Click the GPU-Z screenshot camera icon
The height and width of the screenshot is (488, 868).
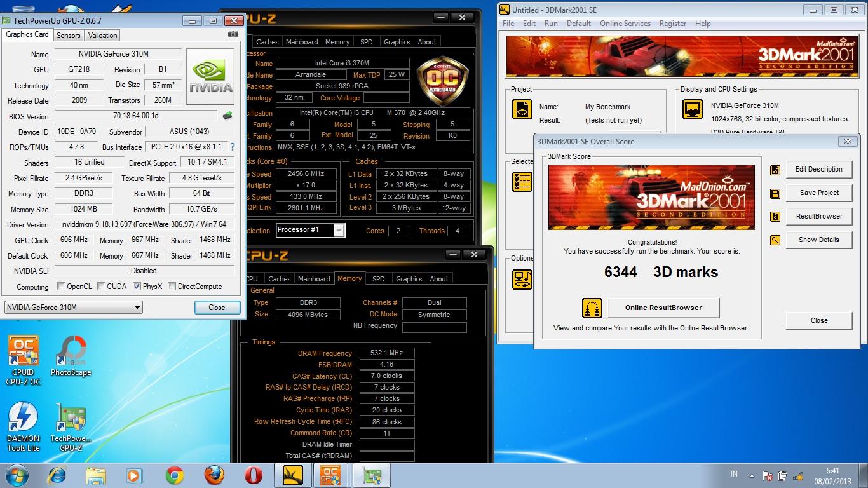(x=233, y=34)
